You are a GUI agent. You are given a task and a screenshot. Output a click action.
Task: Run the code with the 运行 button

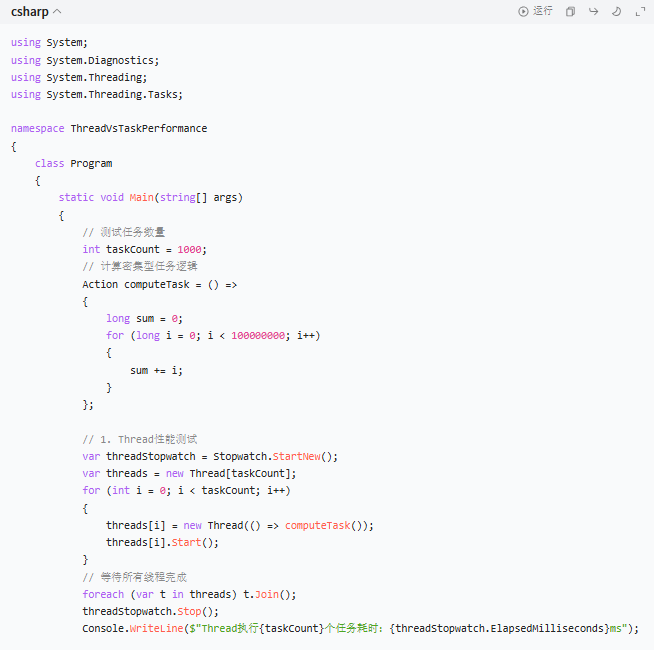[536, 11]
